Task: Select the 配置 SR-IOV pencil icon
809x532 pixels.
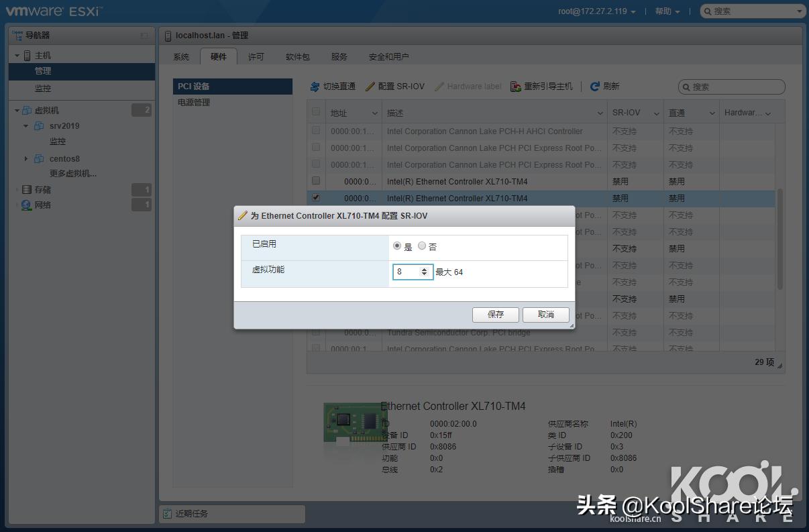Action: click(x=371, y=86)
